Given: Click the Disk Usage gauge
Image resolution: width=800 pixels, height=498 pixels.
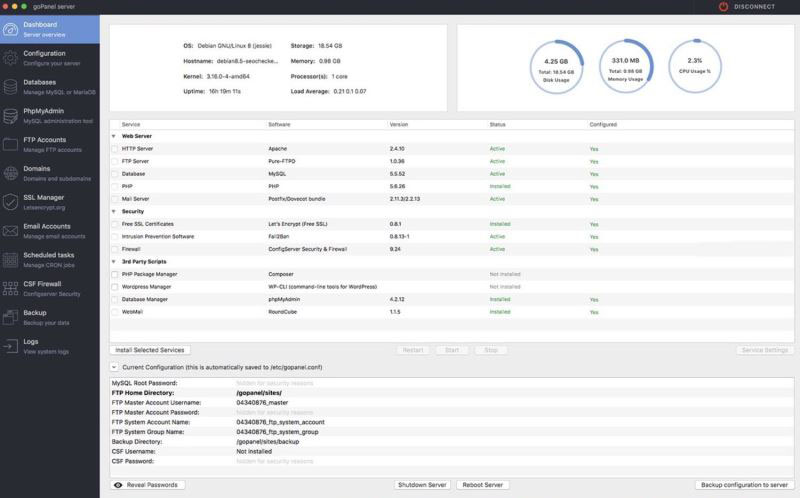Looking at the screenshot, I should 556,67.
